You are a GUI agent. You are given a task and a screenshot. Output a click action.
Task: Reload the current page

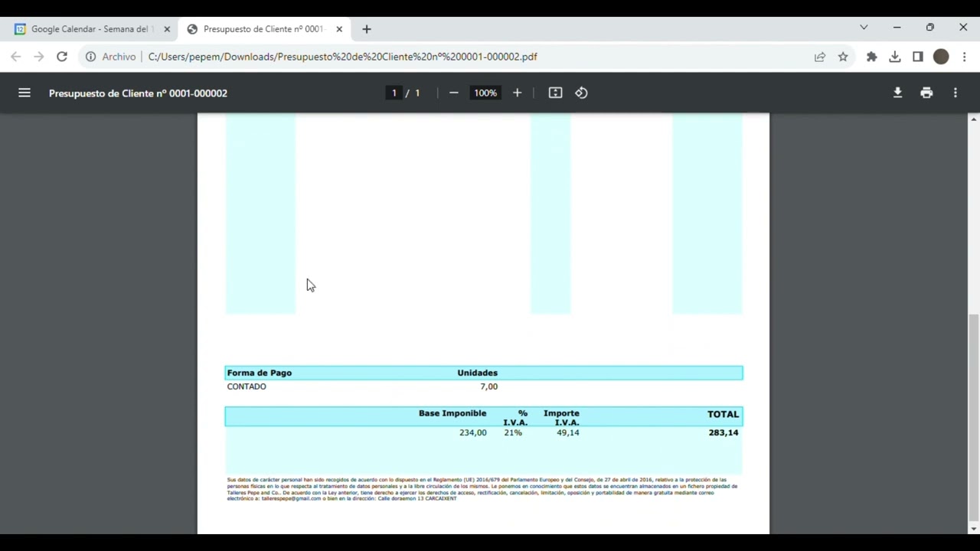[x=62, y=57]
